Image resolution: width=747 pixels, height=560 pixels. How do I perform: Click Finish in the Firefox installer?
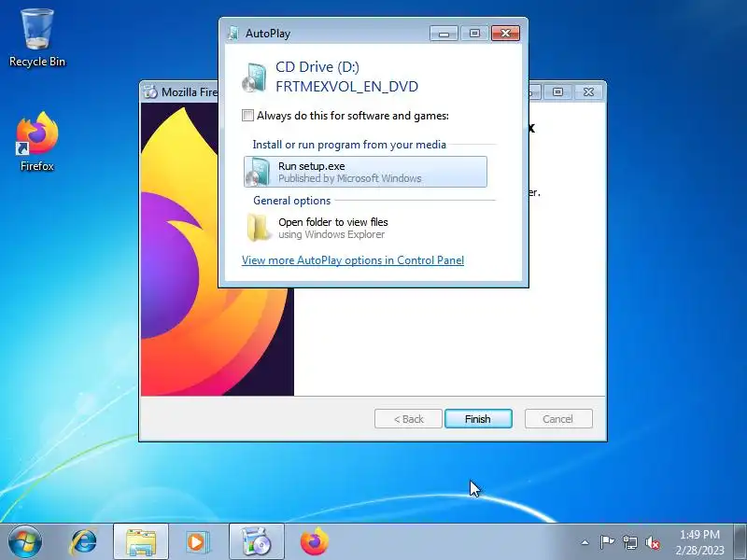coord(478,418)
